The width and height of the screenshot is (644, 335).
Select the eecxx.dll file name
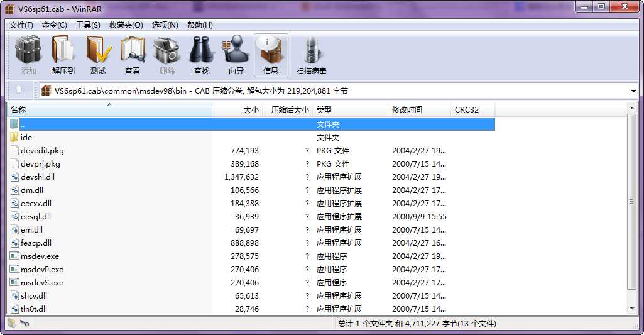(x=36, y=203)
